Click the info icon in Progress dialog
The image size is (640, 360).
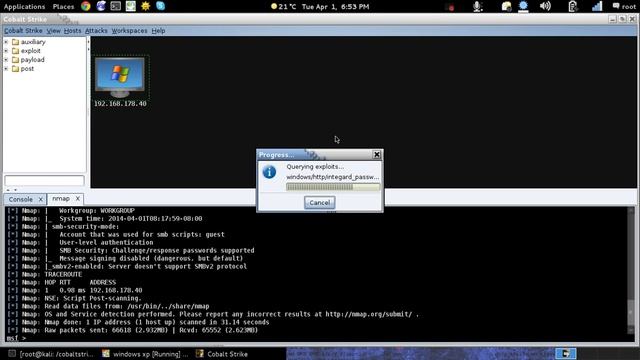(x=269, y=172)
